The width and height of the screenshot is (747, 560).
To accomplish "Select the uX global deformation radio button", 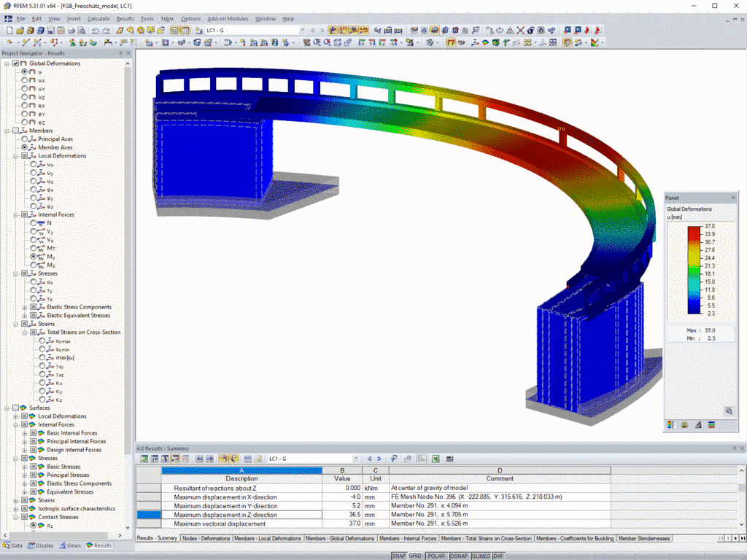I will click(x=24, y=80).
